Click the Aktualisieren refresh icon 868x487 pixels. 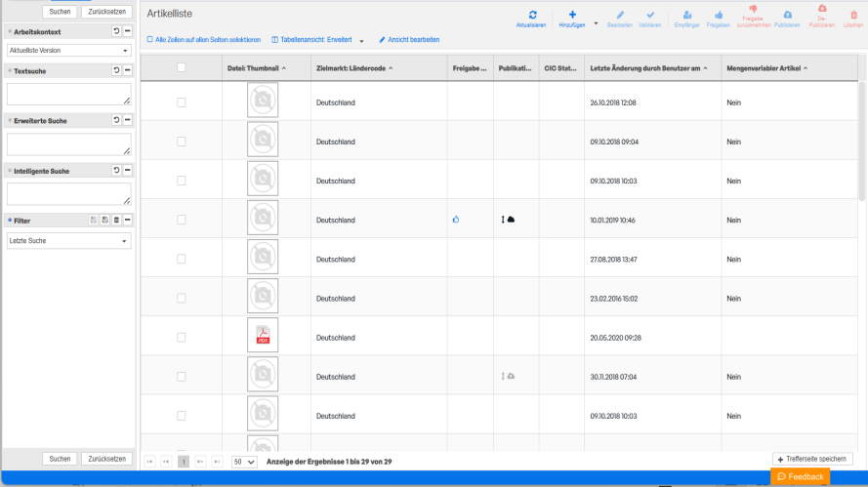tap(532, 15)
